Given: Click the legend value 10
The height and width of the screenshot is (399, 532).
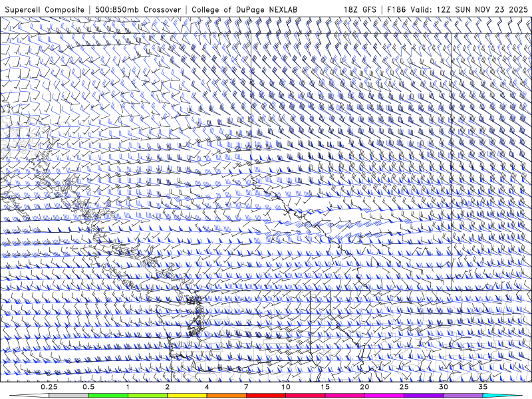Looking at the screenshot, I should click(286, 387).
